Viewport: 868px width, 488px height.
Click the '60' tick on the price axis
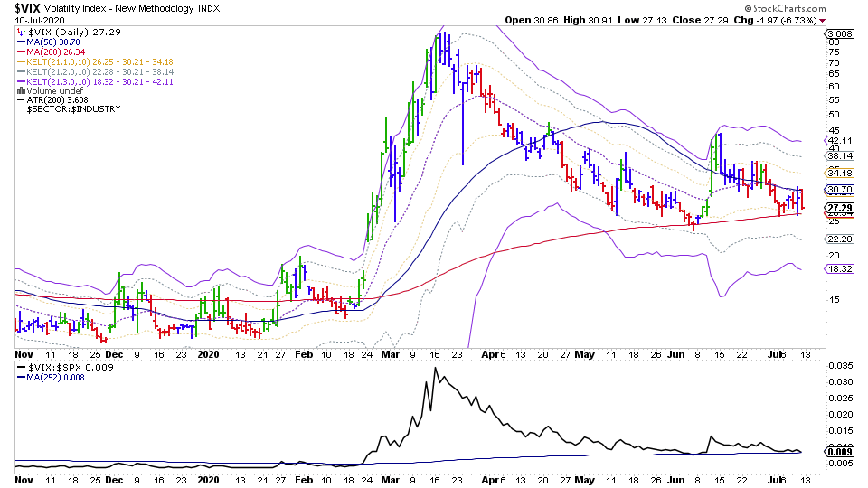coord(834,87)
